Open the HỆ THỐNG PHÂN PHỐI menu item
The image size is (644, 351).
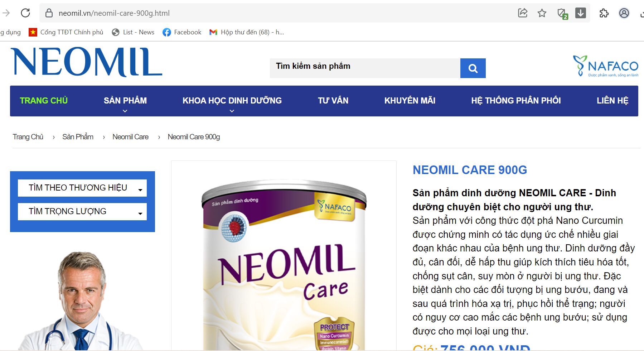pyautogui.click(x=516, y=101)
